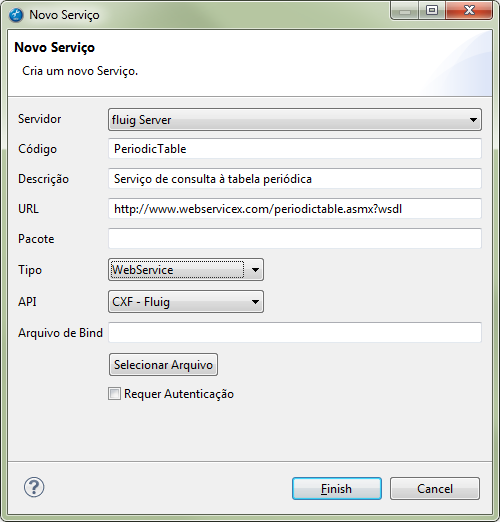Select the WebService text in Tipo combo
The height and width of the screenshot is (522, 500).
coord(143,270)
